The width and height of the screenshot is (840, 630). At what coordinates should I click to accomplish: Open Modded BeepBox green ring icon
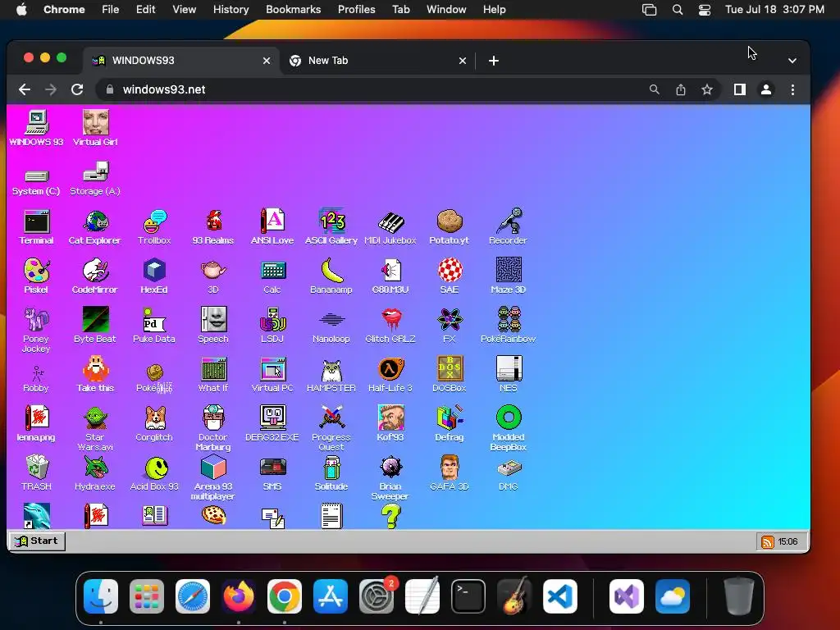508,429
